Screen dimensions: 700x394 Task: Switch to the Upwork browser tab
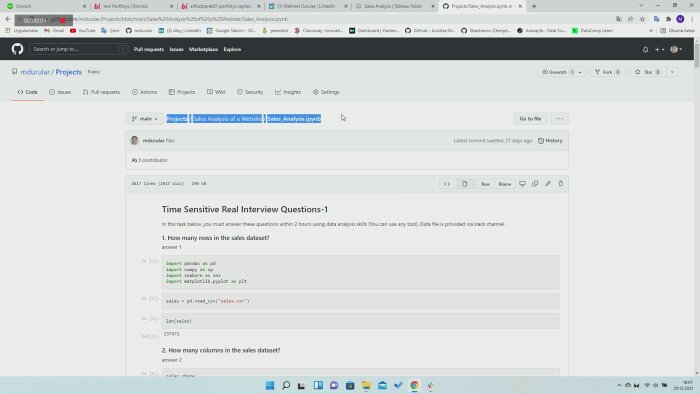(x=45, y=6)
